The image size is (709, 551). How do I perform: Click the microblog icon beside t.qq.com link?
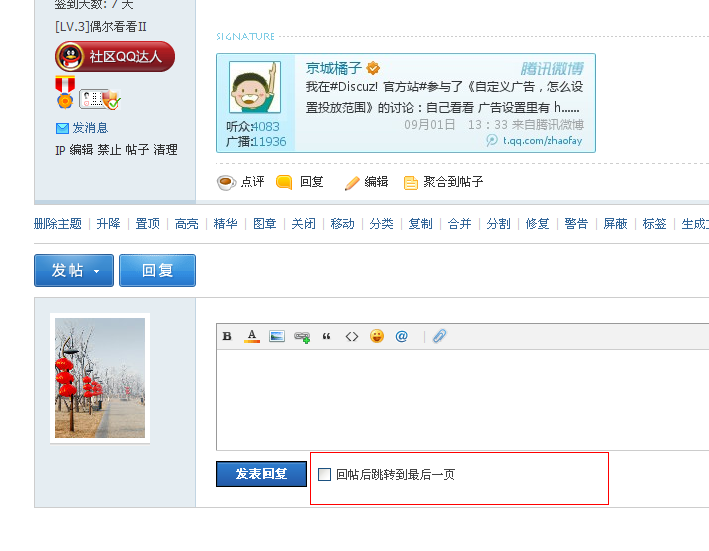492,141
